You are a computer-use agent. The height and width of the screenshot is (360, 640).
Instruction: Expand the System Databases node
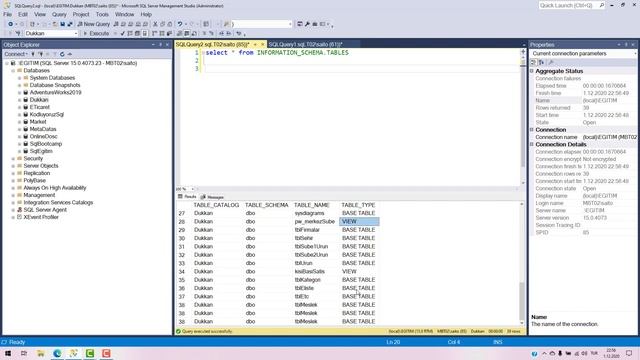tap(19, 78)
